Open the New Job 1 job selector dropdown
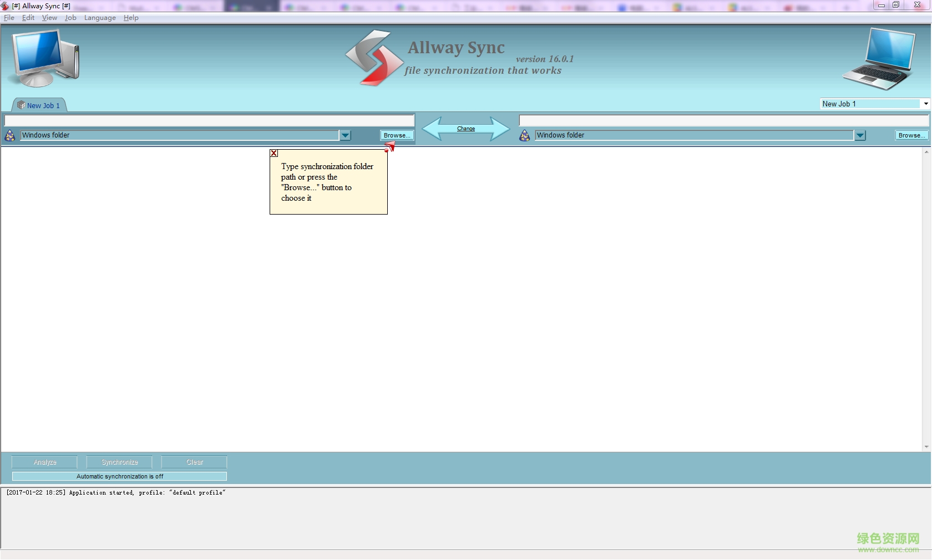Image resolution: width=932 pixels, height=560 pixels. point(925,104)
